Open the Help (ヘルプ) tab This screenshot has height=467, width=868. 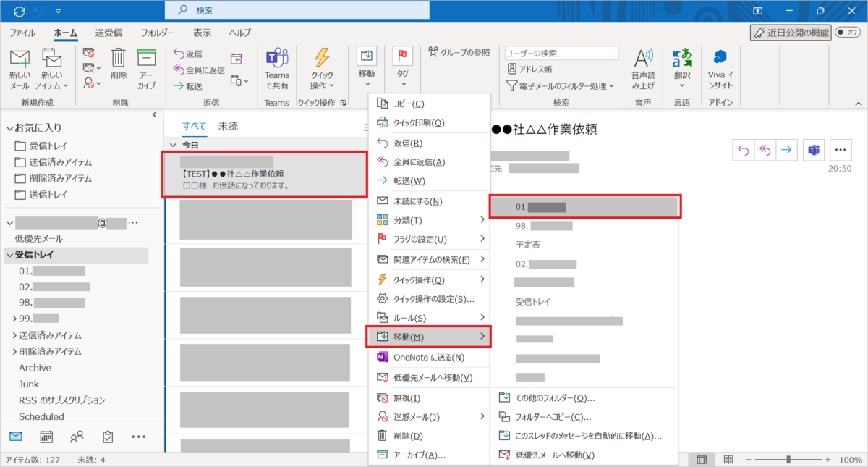[x=240, y=33]
